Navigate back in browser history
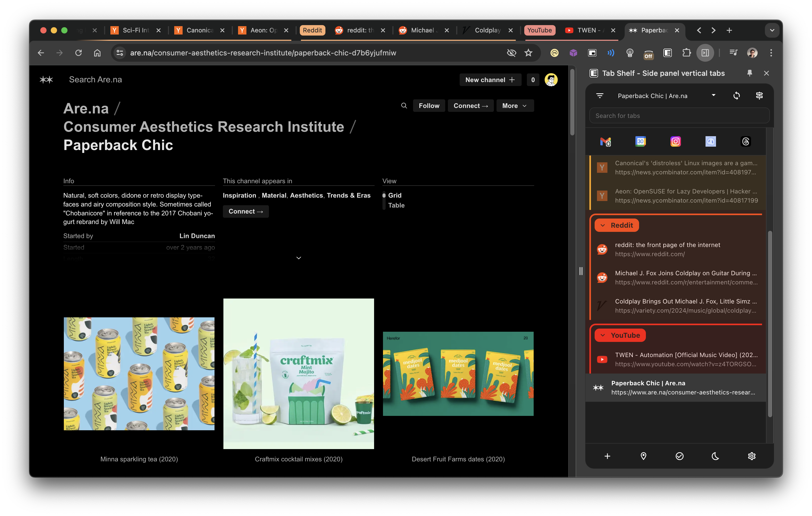The height and width of the screenshot is (516, 812). [41, 53]
